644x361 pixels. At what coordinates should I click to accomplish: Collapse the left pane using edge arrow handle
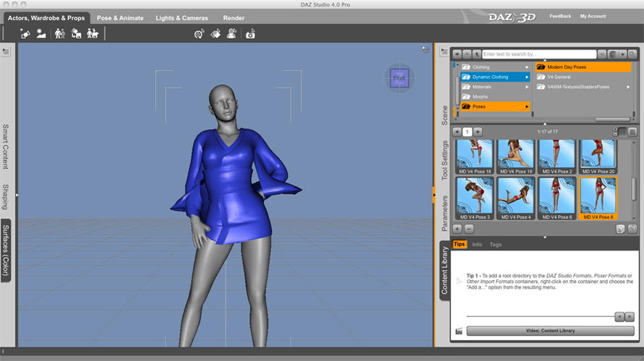coord(17,195)
